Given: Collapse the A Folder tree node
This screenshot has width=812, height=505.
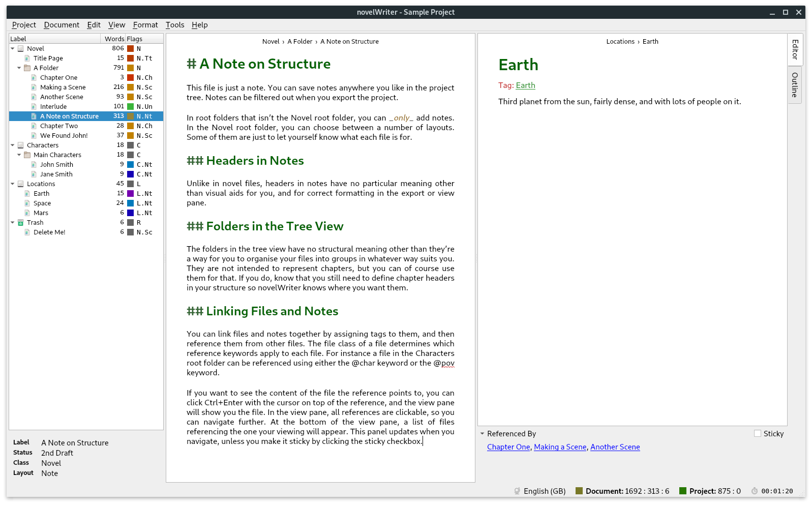Looking at the screenshot, I should (x=19, y=68).
